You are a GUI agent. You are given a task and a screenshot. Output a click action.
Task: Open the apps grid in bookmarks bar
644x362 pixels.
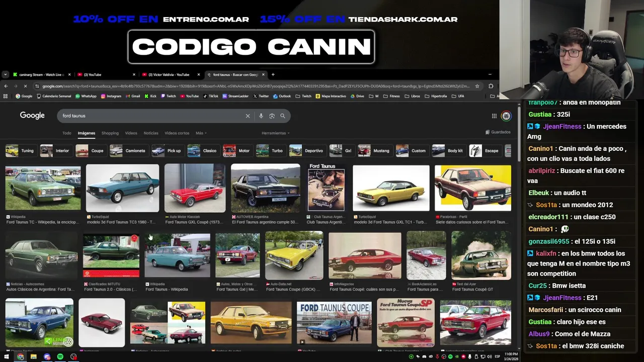[6, 96]
